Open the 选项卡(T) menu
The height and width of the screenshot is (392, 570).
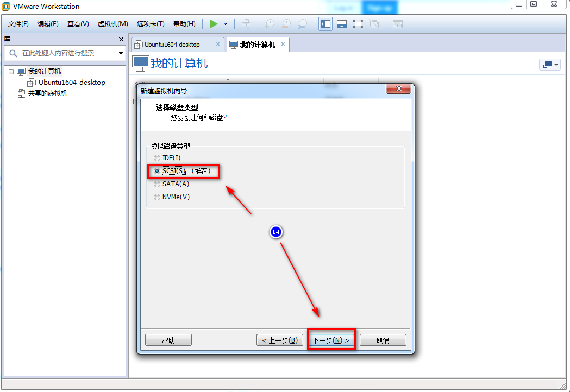coord(151,24)
